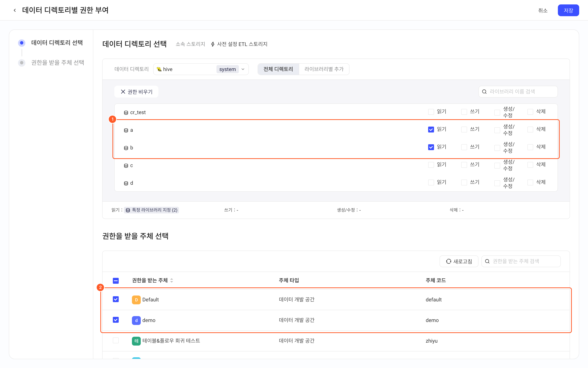This screenshot has width=588, height=368.
Task: Focus the 권한을 받는 주체 검색 field
Action: pyautogui.click(x=521, y=261)
